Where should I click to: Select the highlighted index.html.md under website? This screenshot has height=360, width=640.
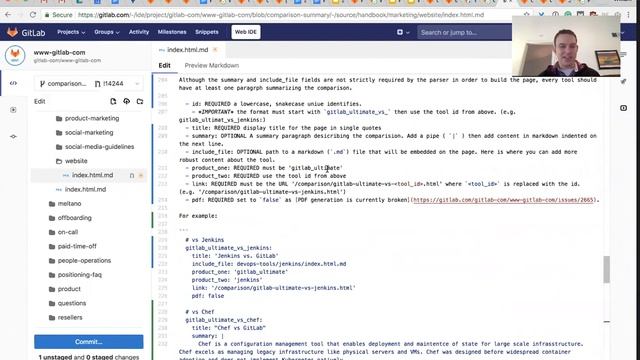89,175
